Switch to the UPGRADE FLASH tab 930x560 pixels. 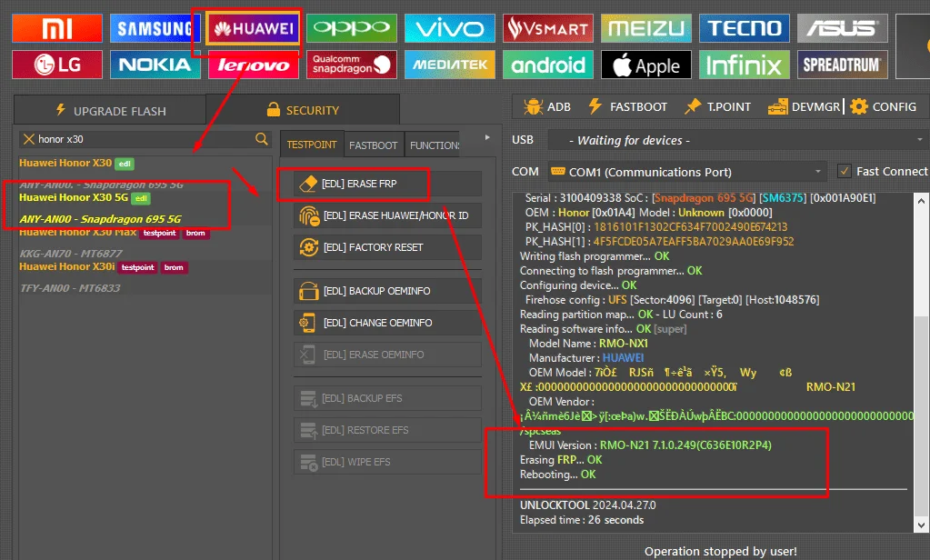[110, 110]
